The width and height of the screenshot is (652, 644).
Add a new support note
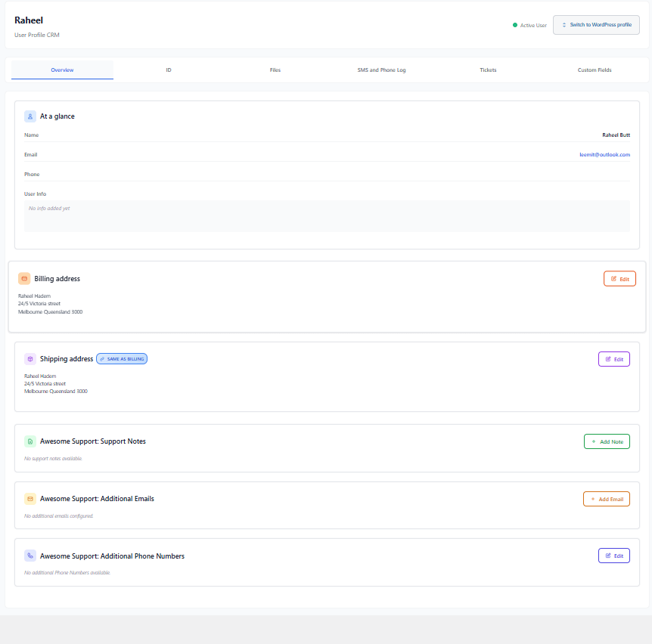click(x=607, y=441)
